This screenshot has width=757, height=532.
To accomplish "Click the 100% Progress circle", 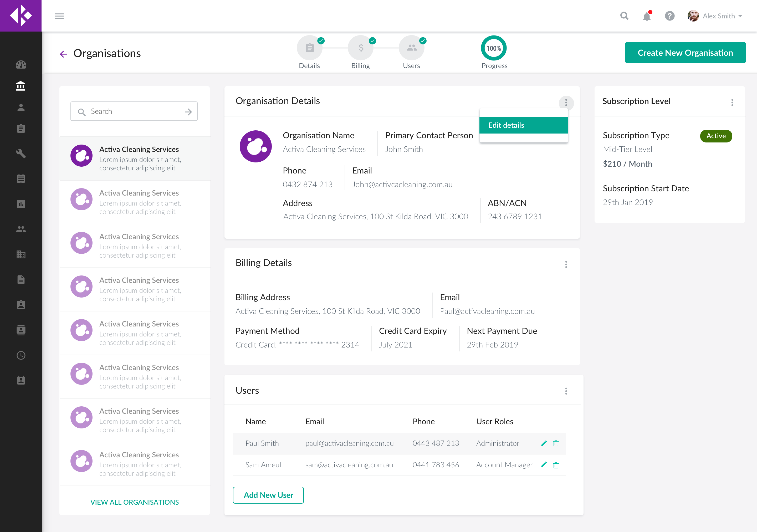I will coord(494,48).
